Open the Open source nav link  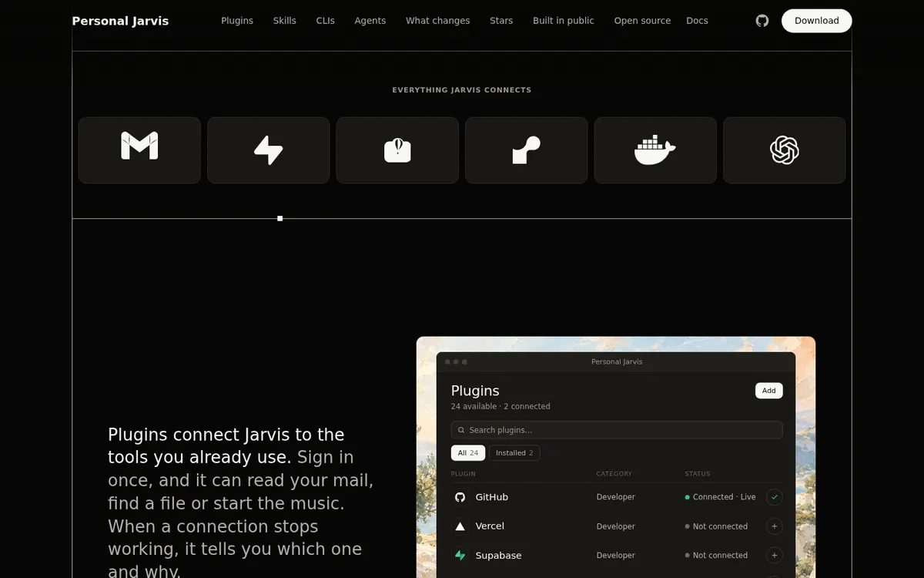[642, 21]
